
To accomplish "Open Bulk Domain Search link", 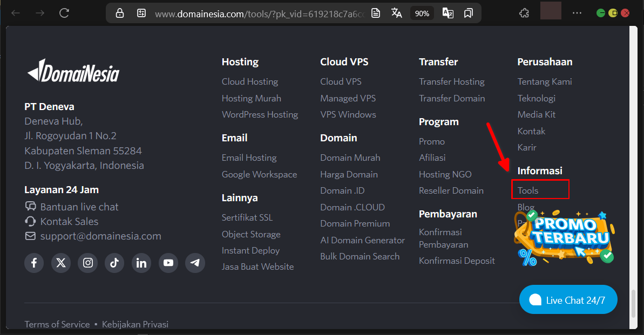I will point(360,257).
